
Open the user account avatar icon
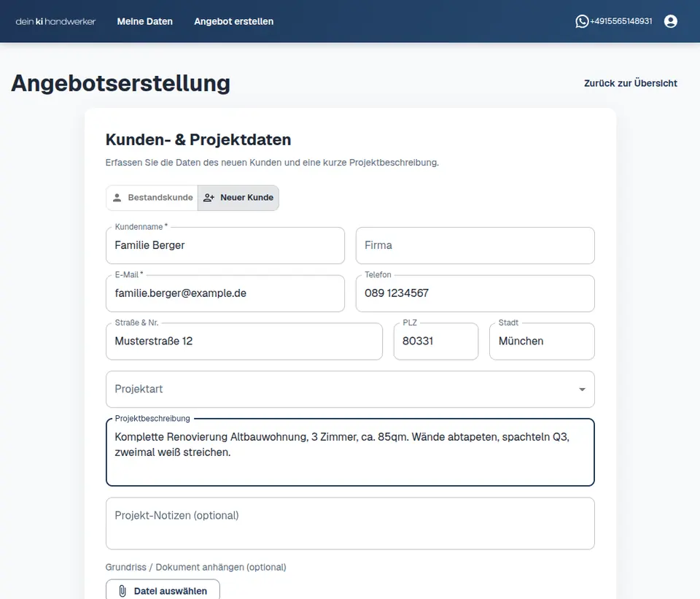click(671, 21)
